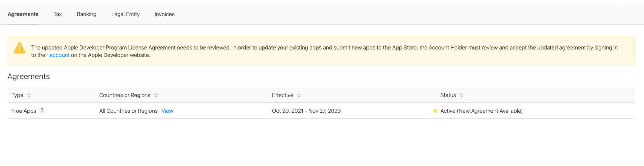This screenshot has width=644, height=166.
Task: Go to the Legal Entity tab
Action: point(126,14)
